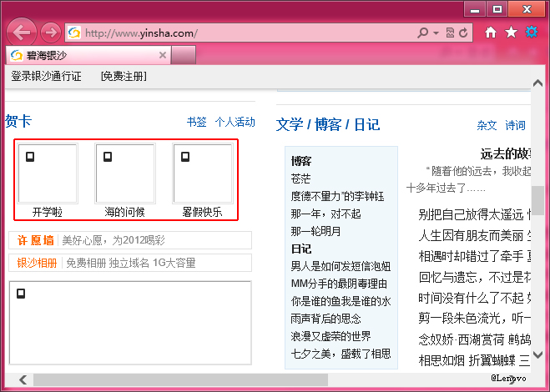Open 男人是如何发短信泡妞 entry
550x392 pixels.
341,266
